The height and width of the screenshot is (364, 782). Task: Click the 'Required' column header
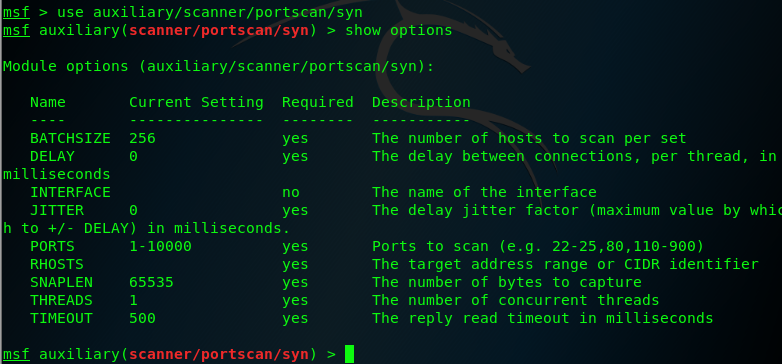(318, 102)
